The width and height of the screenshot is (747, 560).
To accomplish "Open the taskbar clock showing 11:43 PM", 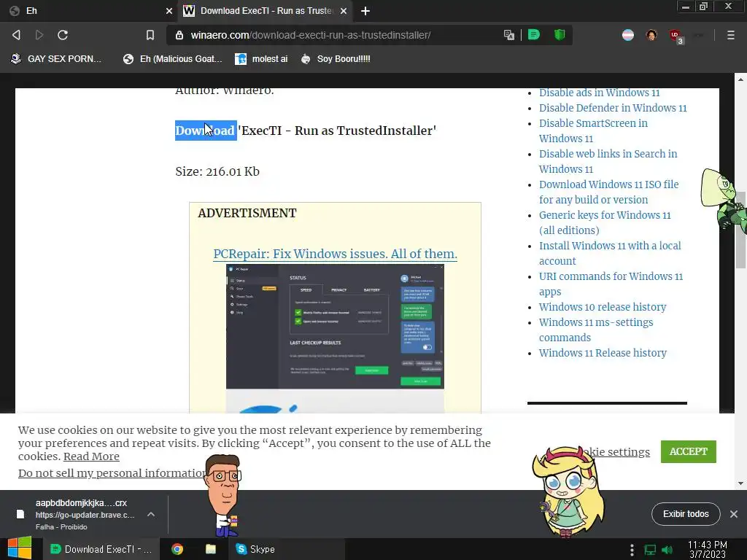I will click(x=708, y=550).
